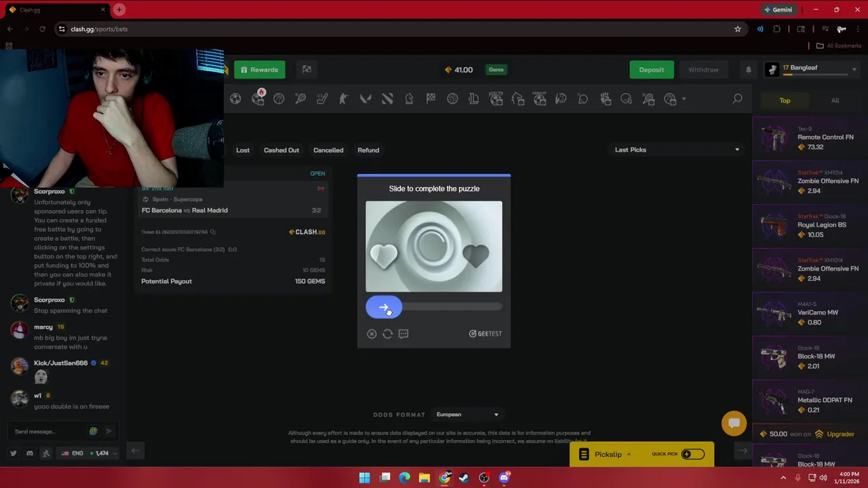This screenshot has width=868, height=488.
Task: Open the Discord link icon
Action: [30, 453]
